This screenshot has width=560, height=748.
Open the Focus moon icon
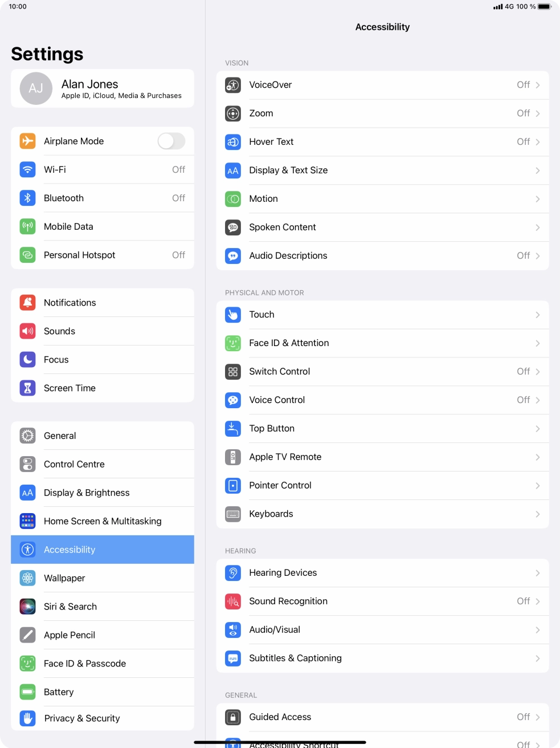click(28, 360)
